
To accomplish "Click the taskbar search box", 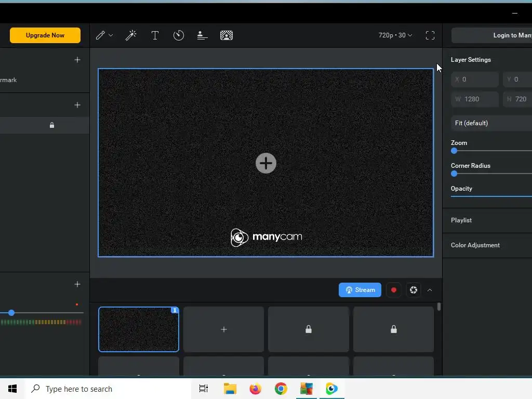I will pyautogui.click(x=108, y=389).
